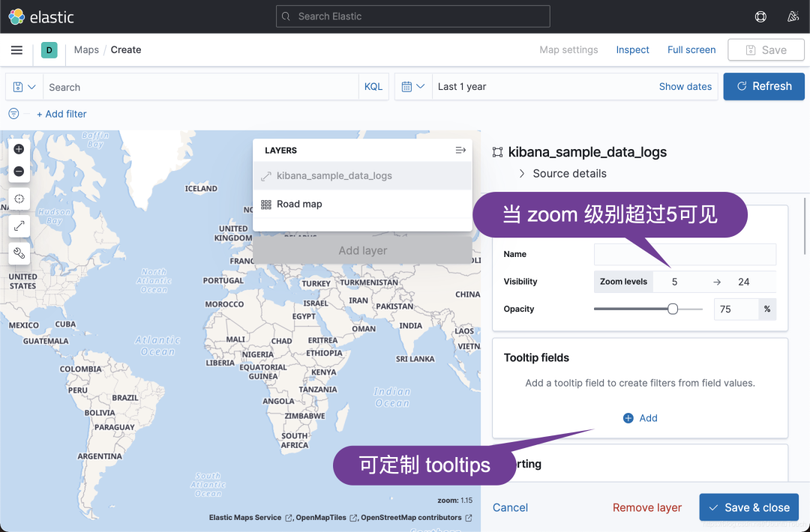
Task: Click the top Save button
Action: coord(766,50)
